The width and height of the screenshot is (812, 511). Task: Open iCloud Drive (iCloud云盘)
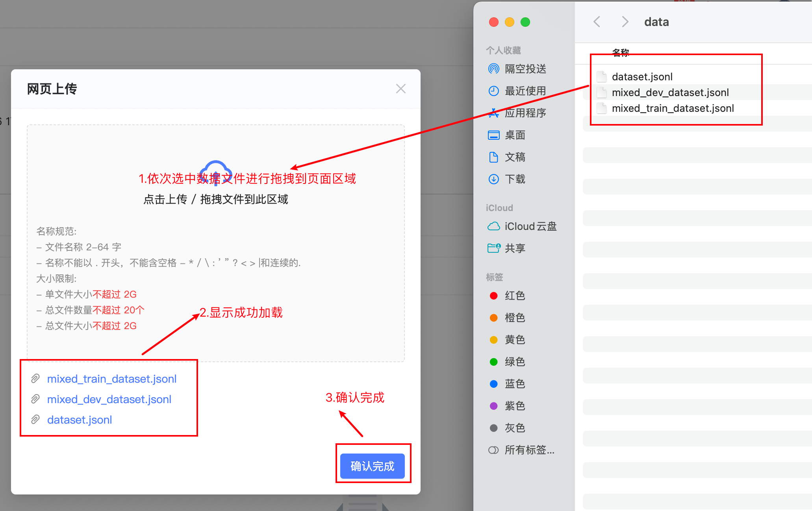tap(530, 226)
